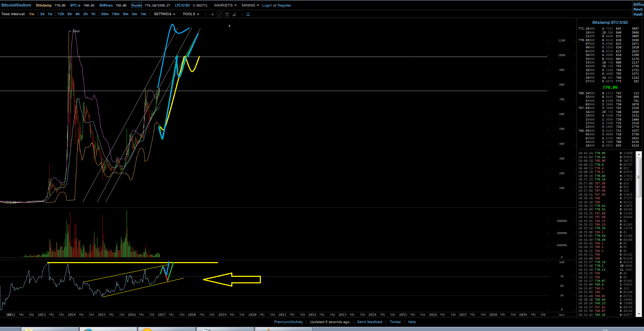Activate the trend line drawing tool
Image resolution: width=644 pixels, height=331 pixels.
coord(220,14)
